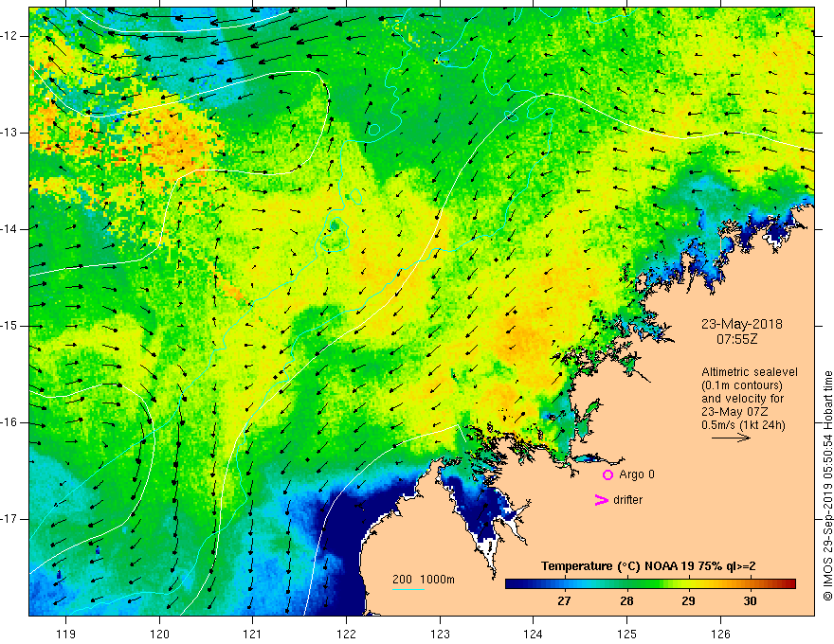Click the longitude axis label 126
The image size is (834, 644).
(x=720, y=634)
